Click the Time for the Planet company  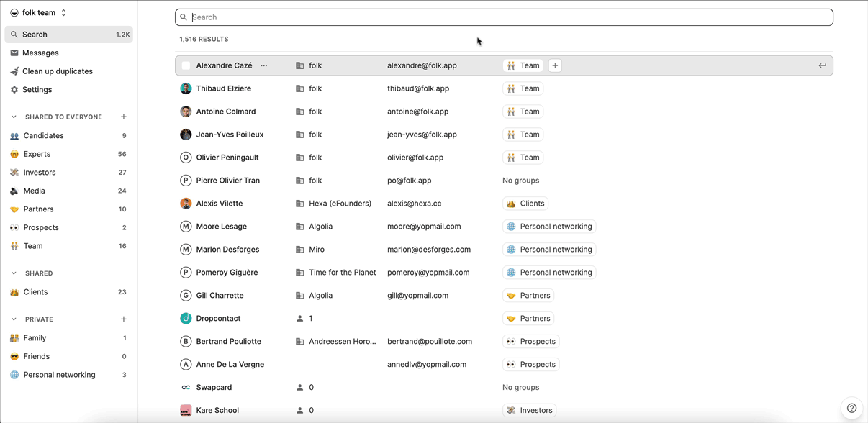point(343,273)
